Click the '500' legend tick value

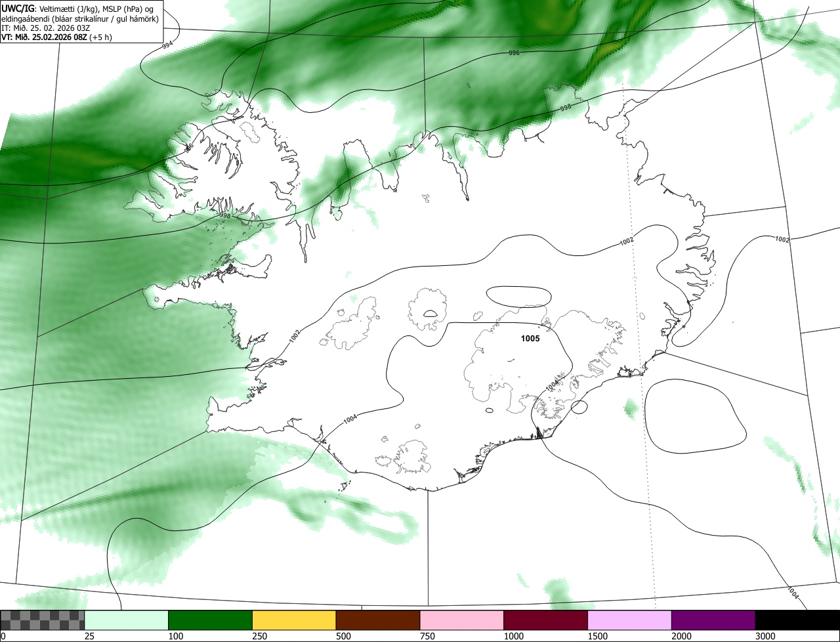[343, 636]
